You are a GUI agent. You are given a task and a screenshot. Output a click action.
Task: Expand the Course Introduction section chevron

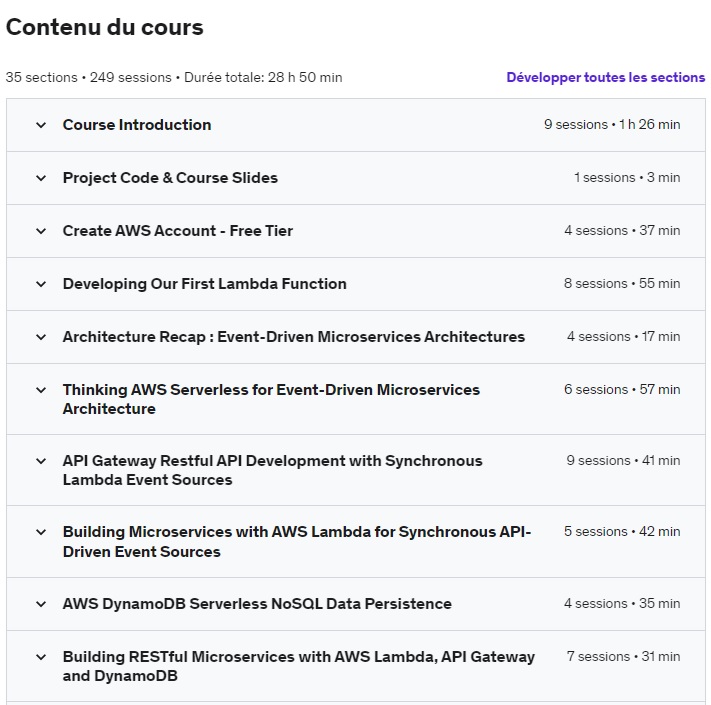pos(41,125)
